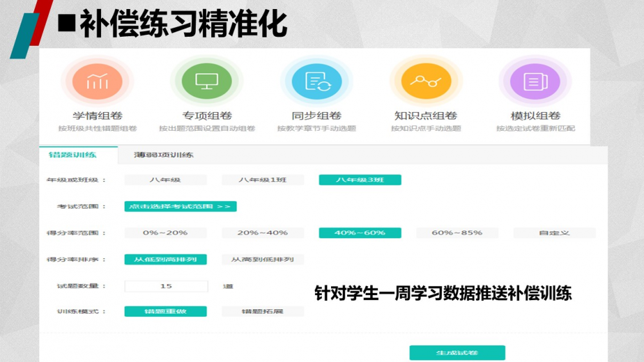Viewport: 644px width, 362px height.
Task: Pick the 20%~40% score rate range
Action: click(263, 233)
